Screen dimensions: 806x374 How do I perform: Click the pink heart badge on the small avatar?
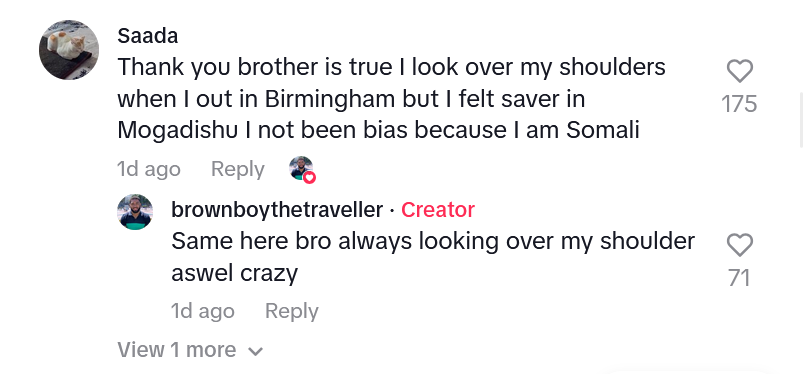click(x=309, y=177)
